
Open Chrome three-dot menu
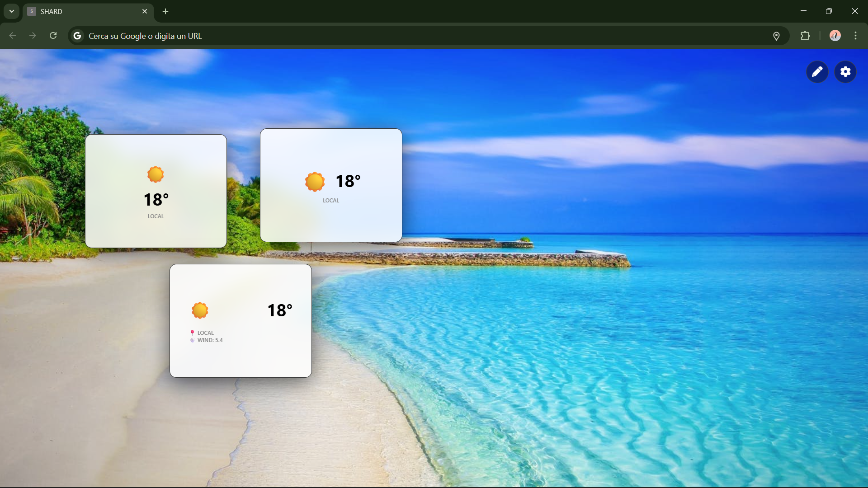(x=855, y=36)
